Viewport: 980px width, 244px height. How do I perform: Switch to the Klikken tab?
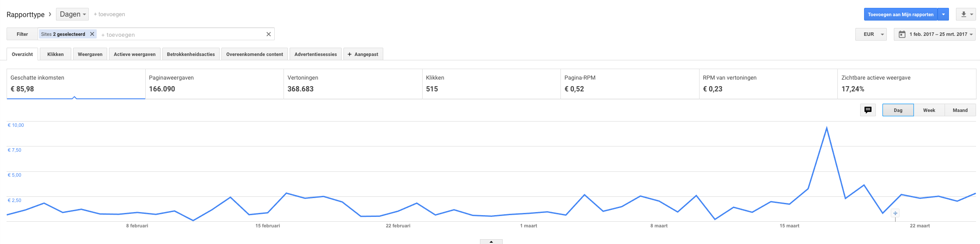[x=56, y=54]
